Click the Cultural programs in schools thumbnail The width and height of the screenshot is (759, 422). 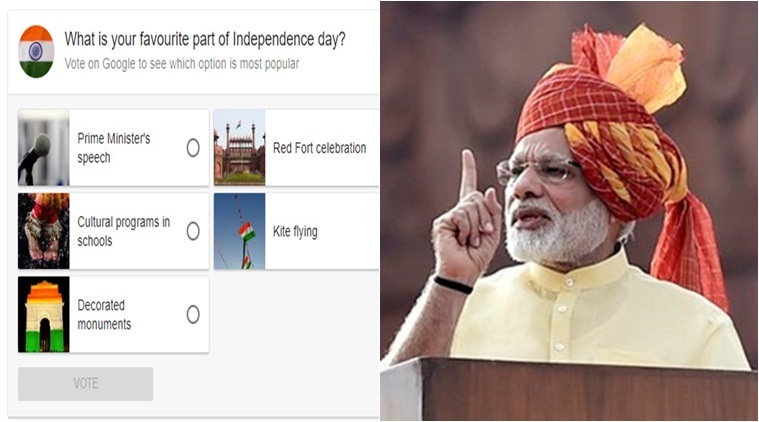(44, 231)
